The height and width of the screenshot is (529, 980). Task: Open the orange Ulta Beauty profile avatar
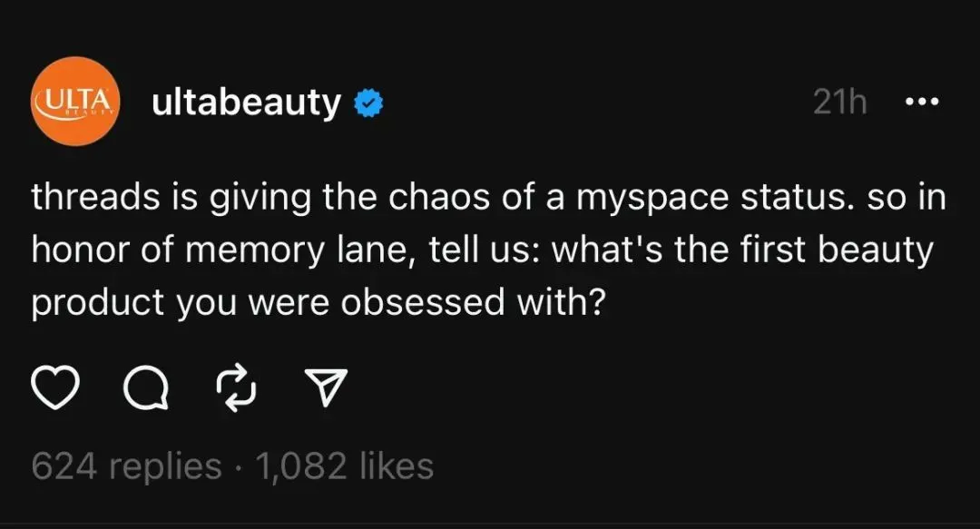click(x=75, y=102)
